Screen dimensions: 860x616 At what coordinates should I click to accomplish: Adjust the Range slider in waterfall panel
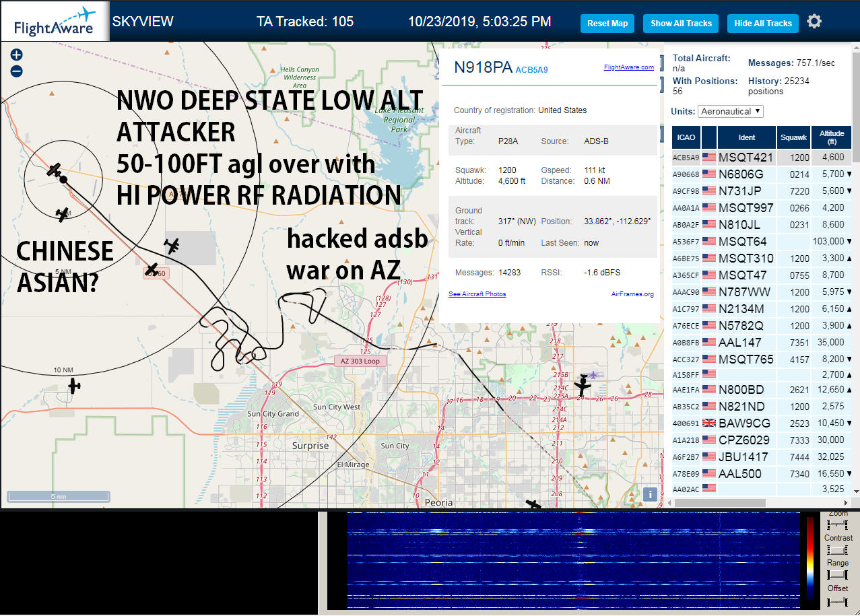[838, 575]
